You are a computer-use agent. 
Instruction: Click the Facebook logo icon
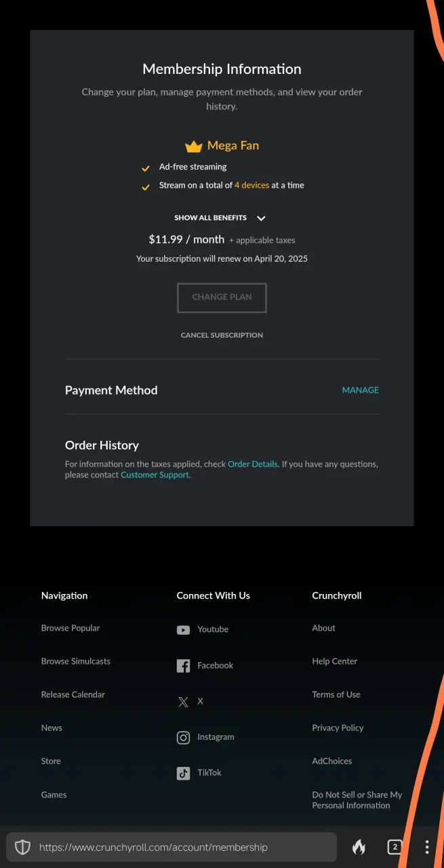coord(183,666)
